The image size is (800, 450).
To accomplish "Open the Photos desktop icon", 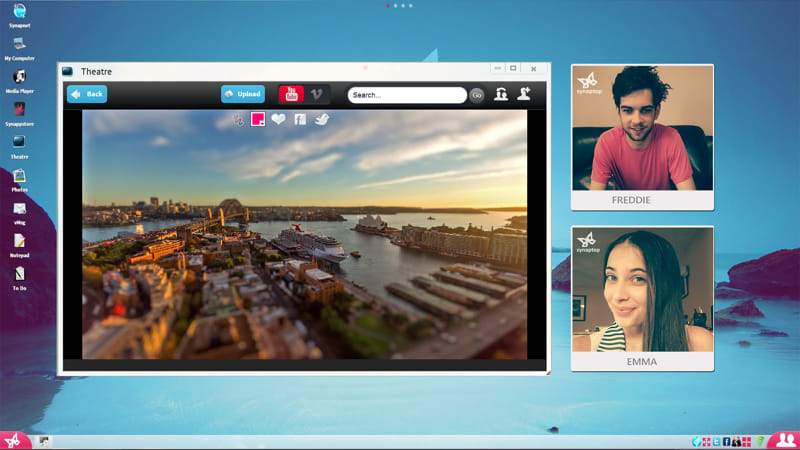I will [x=19, y=180].
